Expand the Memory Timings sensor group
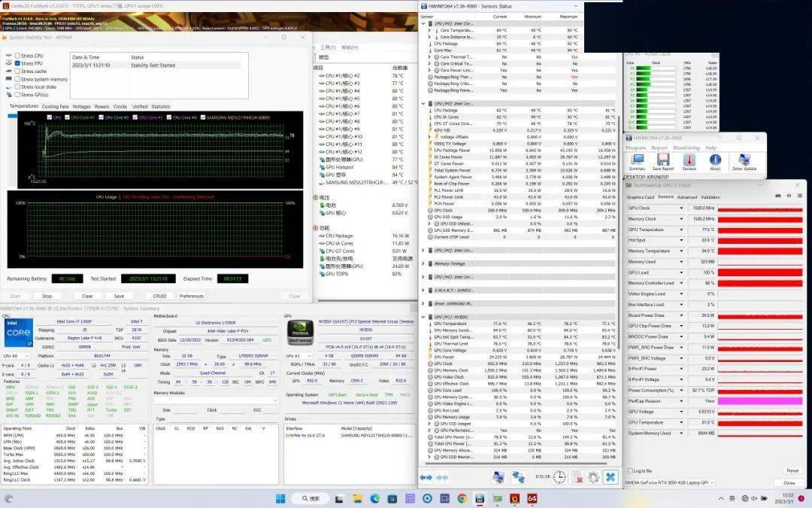The image size is (812, 508). (x=423, y=263)
